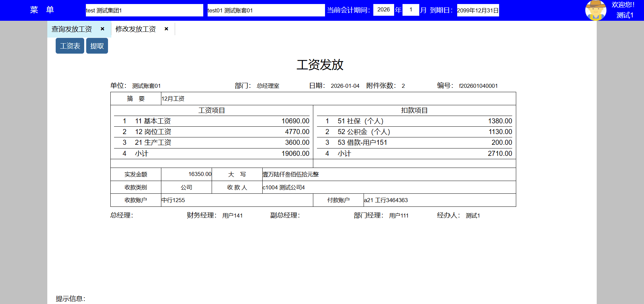
Task: Select the 53 借款-用户151 deduction row
Action: [x=414, y=142]
